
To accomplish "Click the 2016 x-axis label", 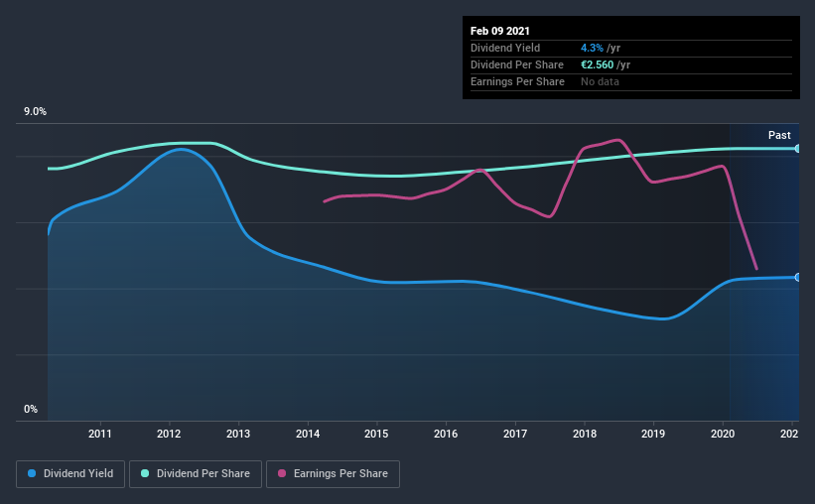I will (446, 434).
